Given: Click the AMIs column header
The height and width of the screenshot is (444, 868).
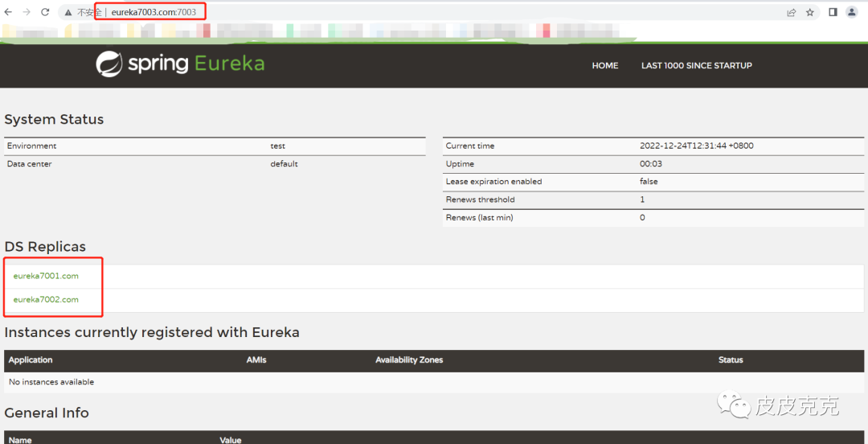Looking at the screenshot, I should pyautogui.click(x=256, y=360).
